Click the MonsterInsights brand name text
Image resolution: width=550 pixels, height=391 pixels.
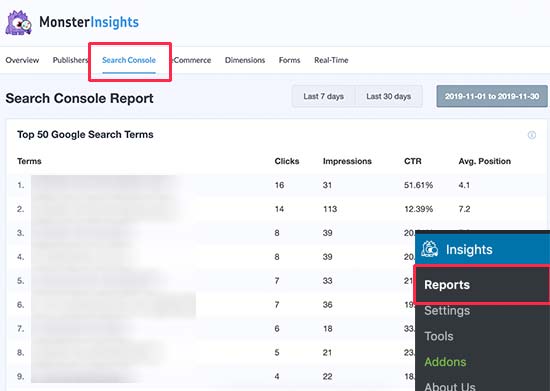pyautogui.click(x=89, y=22)
